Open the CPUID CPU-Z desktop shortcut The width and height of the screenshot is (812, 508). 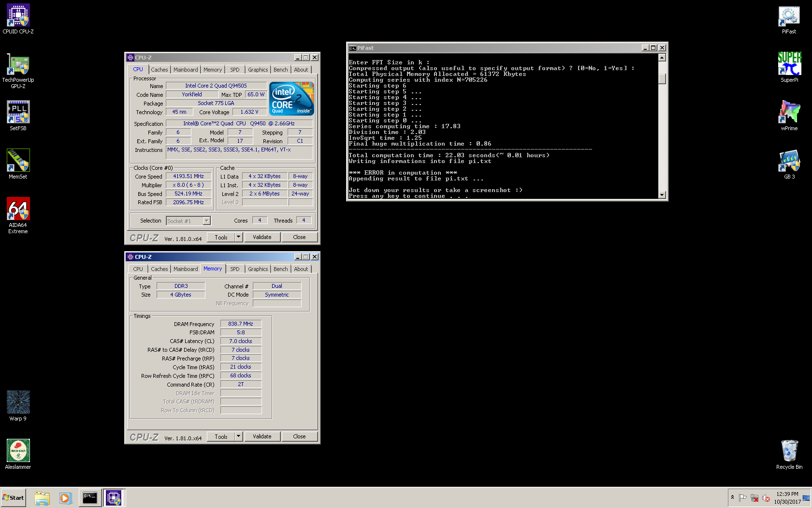(18, 19)
